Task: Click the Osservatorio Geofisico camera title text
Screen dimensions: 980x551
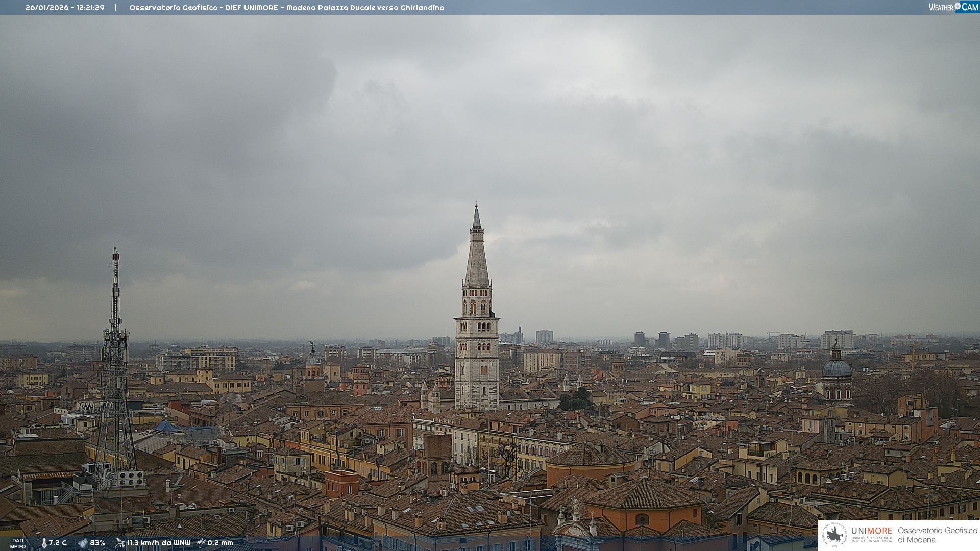Action: (x=286, y=8)
